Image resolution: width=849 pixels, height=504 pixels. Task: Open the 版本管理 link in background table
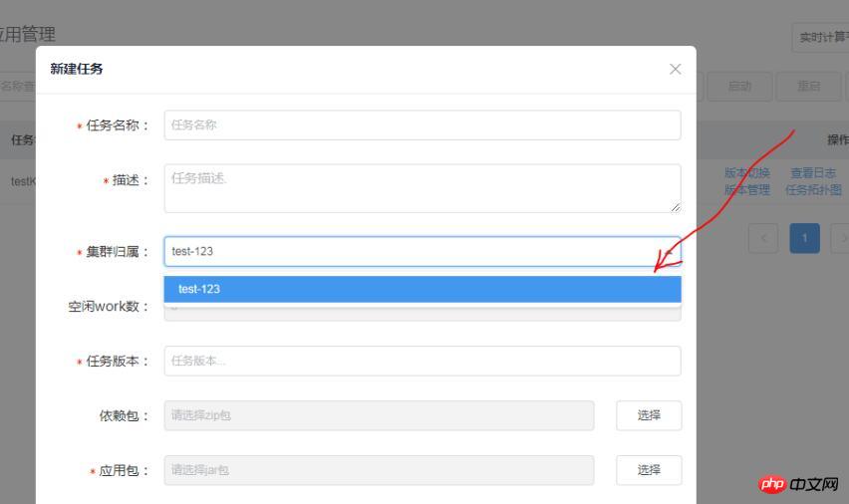coord(747,190)
